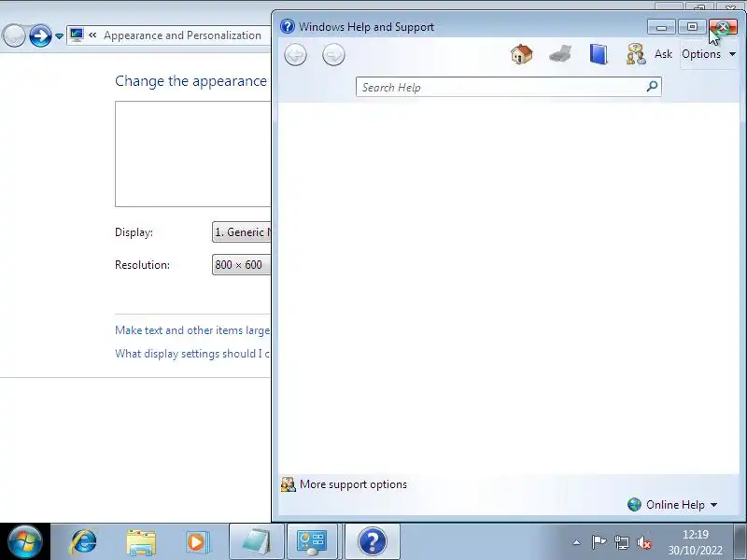Switch to Help and Support taskbar button
This screenshot has height=560, width=747.
372,542
